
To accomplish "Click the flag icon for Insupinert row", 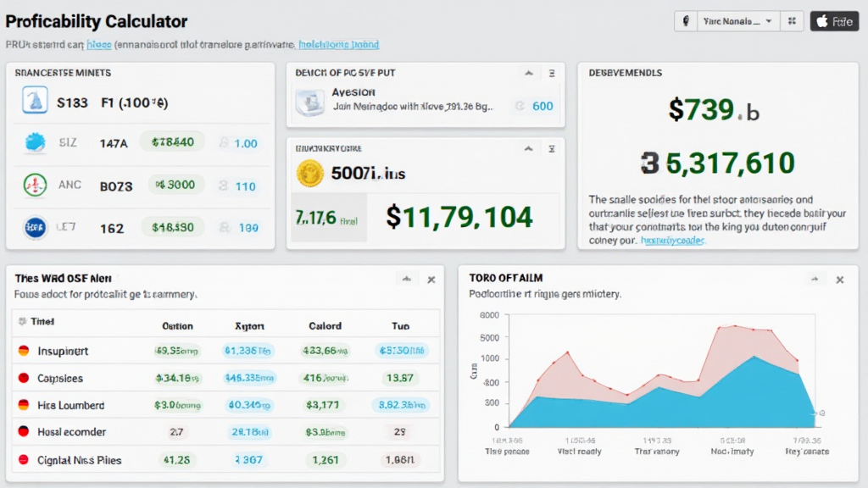I will pyautogui.click(x=24, y=350).
